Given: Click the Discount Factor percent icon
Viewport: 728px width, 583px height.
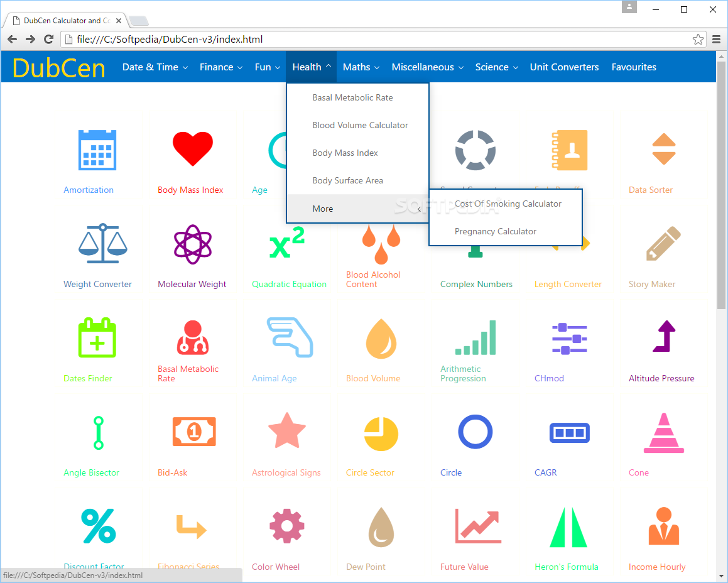Looking at the screenshot, I should click(x=99, y=526).
